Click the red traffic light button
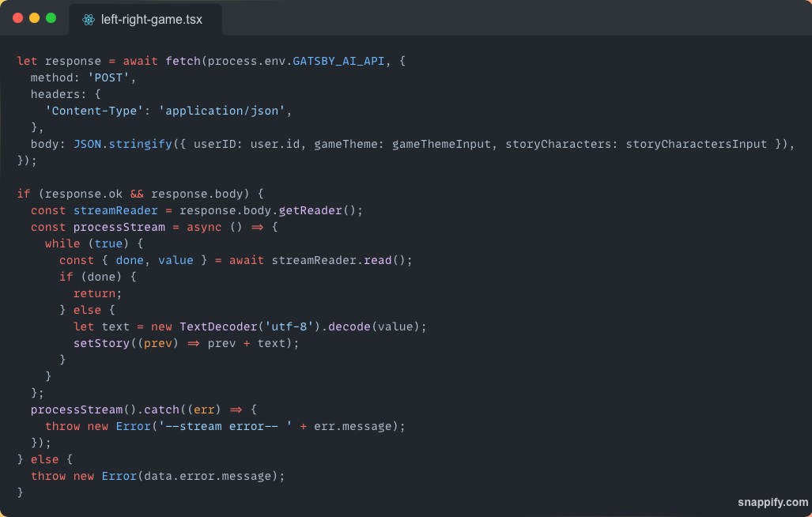Viewport: 812px width, 517px height. coord(17,17)
